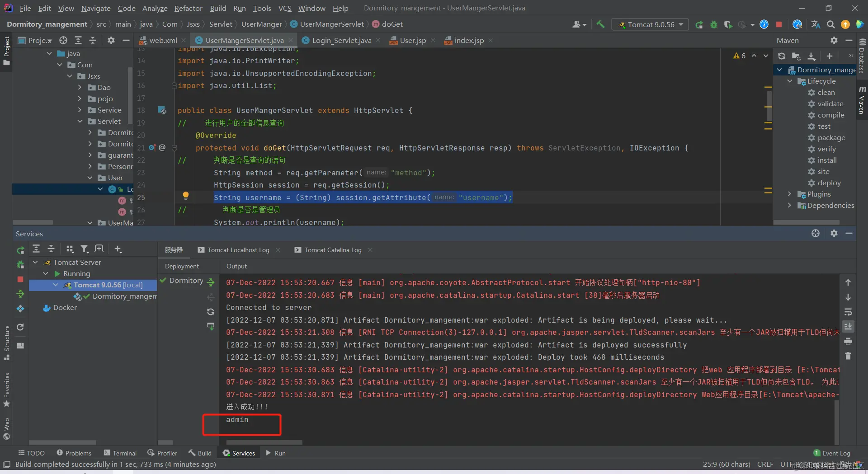Click Deploy All in the Services side toolbar
Image resolution: width=868 pixels, height=474 pixels.
point(20,294)
